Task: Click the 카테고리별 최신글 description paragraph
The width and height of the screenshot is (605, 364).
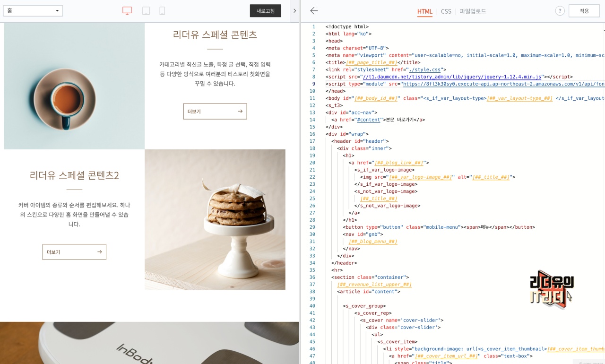Action: pyautogui.click(x=215, y=74)
